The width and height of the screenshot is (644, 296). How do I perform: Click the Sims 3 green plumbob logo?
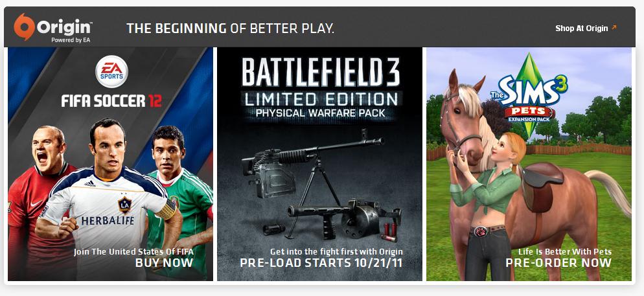coord(529,95)
